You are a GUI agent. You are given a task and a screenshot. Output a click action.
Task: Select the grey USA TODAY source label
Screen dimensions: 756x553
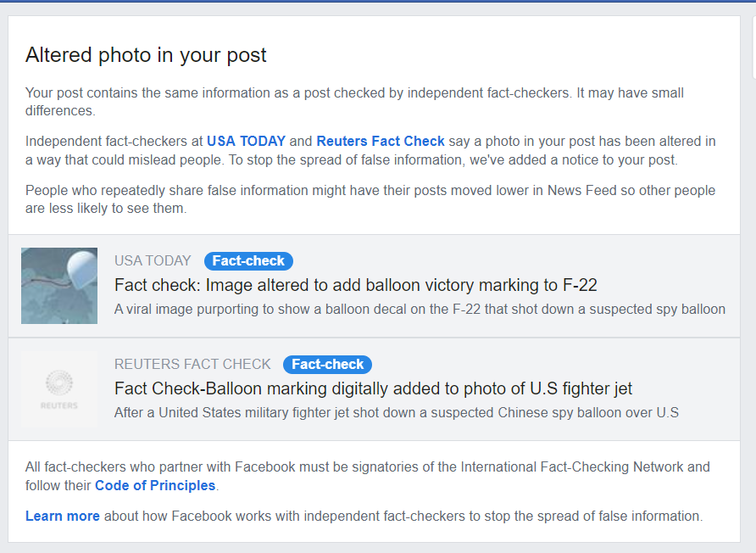click(x=153, y=261)
